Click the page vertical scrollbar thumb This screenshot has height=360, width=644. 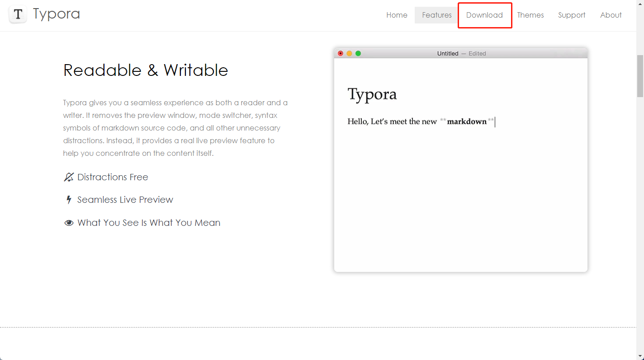[x=640, y=76]
